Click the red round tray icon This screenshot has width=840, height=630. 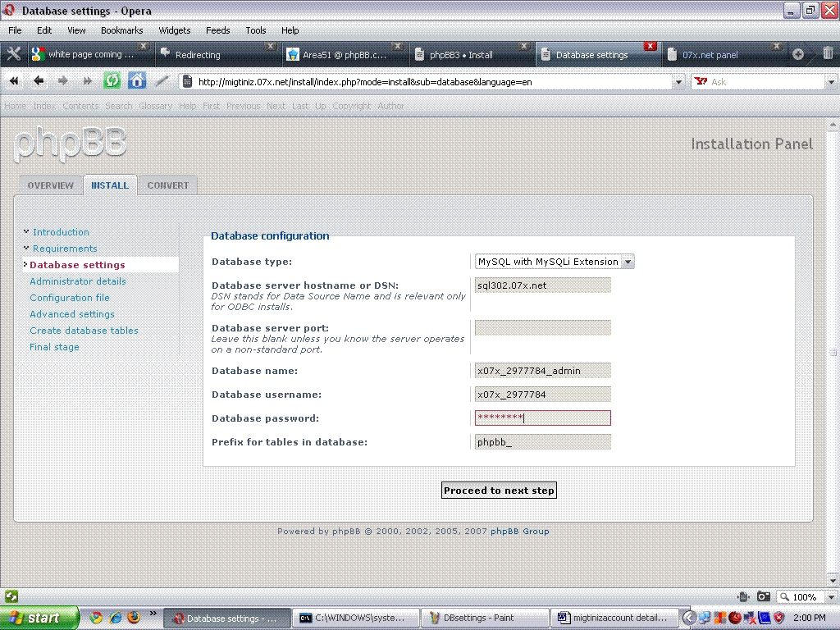coord(734,618)
